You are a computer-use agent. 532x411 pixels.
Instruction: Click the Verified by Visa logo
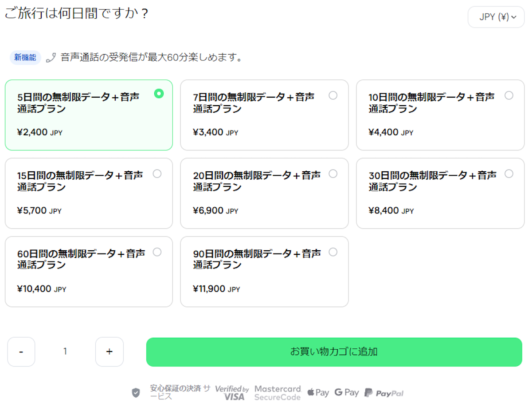point(232,393)
